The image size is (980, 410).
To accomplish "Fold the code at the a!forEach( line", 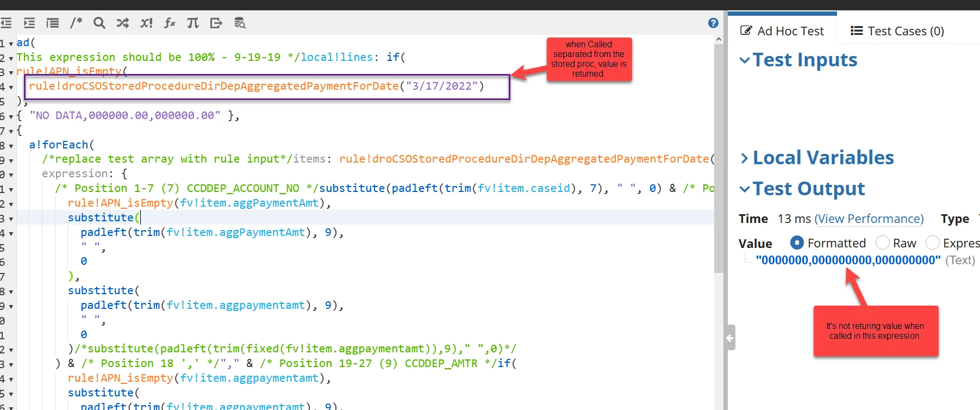I will (11, 146).
